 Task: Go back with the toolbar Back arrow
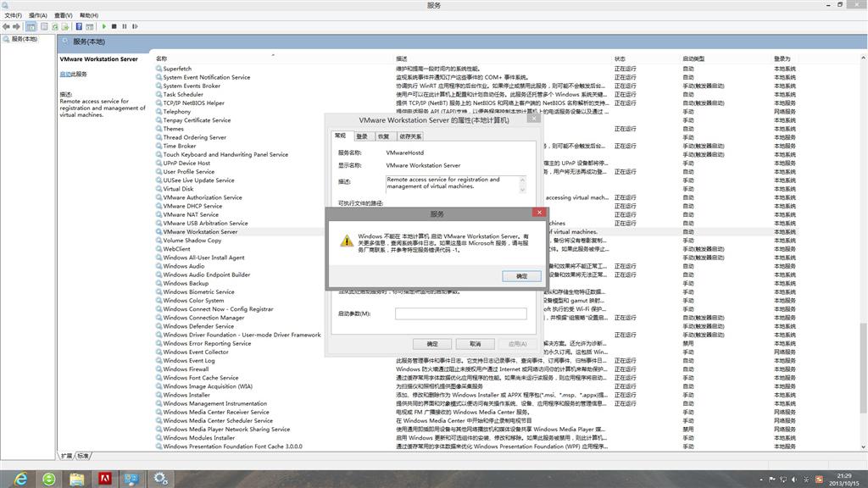click(6, 26)
